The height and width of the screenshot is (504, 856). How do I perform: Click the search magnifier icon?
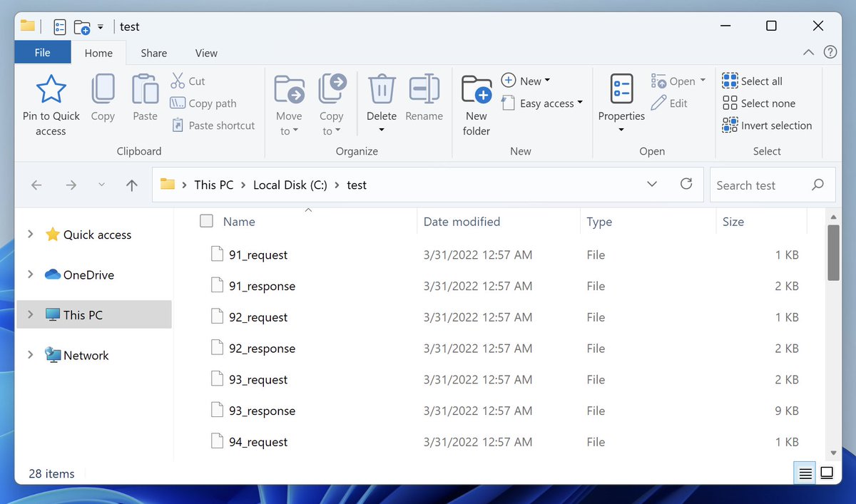pos(818,185)
